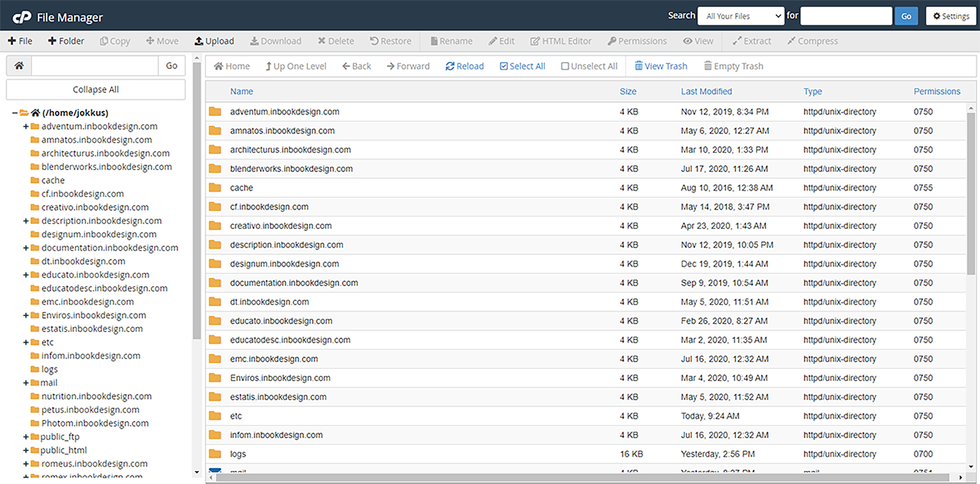980x484 pixels.
Task: Go Up One Level
Action: (x=296, y=66)
